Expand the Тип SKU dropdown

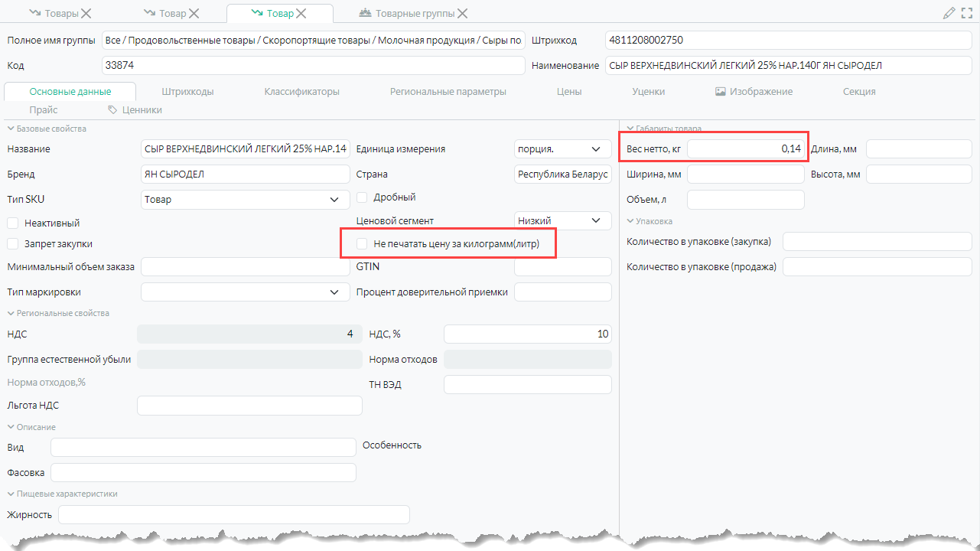click(334, 200)
